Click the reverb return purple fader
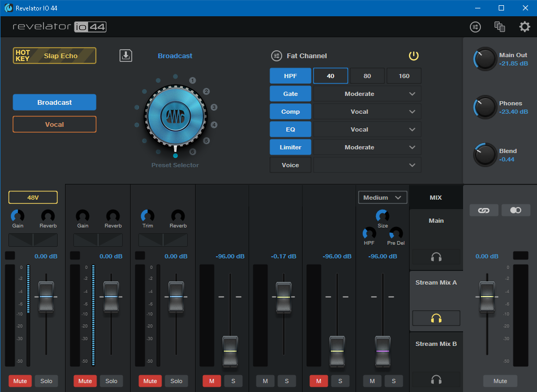 click(x=382, y=351)
